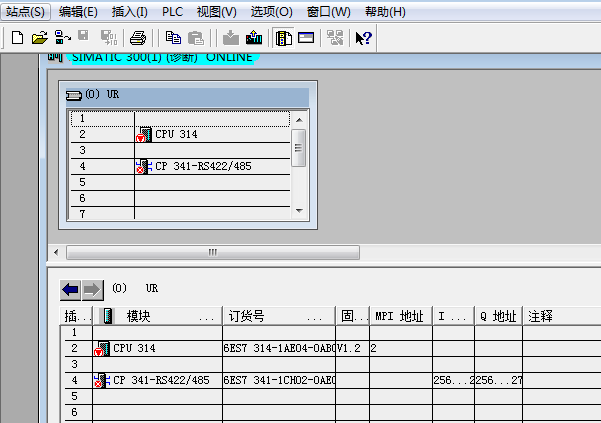This screenshot has height=423, width=601.
Task: Click the CPU 314 module icon in detail table
Action: (102, 349)
